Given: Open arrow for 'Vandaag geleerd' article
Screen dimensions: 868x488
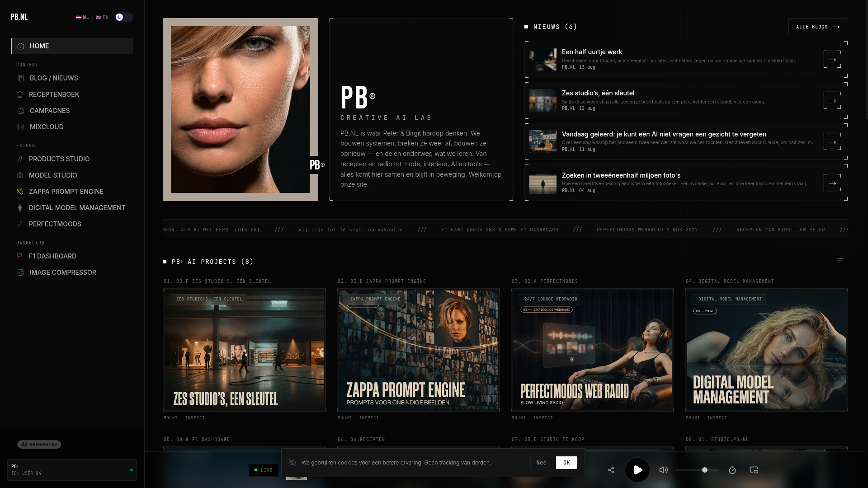Looking at the screenshot, I should (x=832, y=141).
